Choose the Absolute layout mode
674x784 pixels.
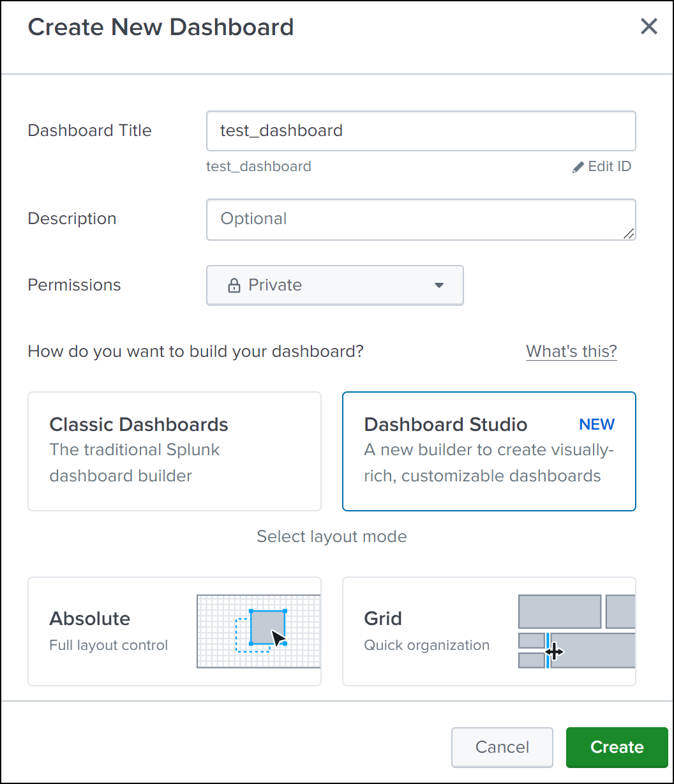tap(174, 631)
